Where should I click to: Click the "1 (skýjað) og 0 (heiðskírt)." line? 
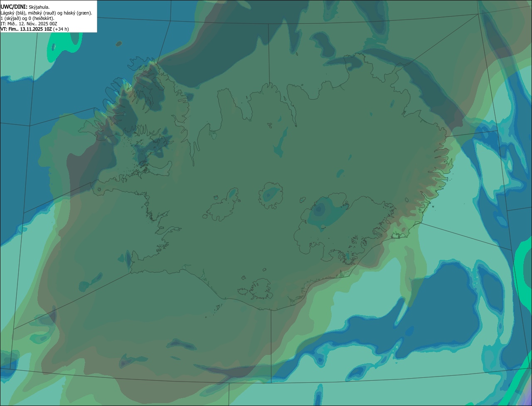tap(27, 18)
